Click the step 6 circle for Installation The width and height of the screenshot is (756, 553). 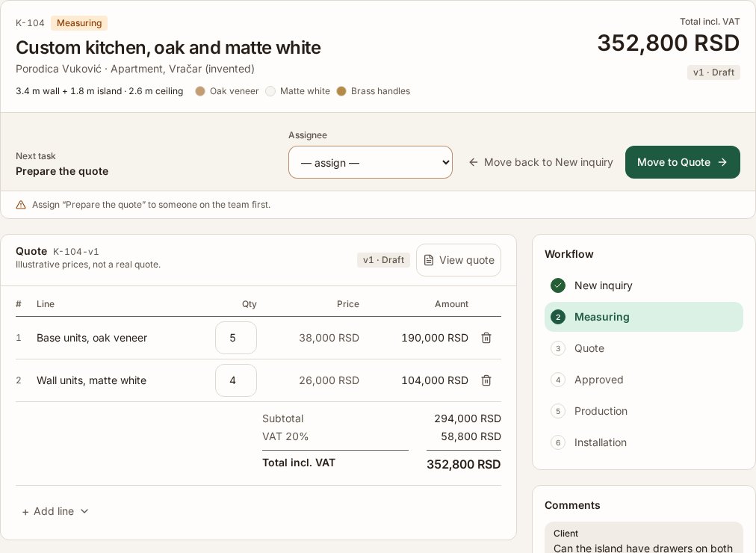558,442
